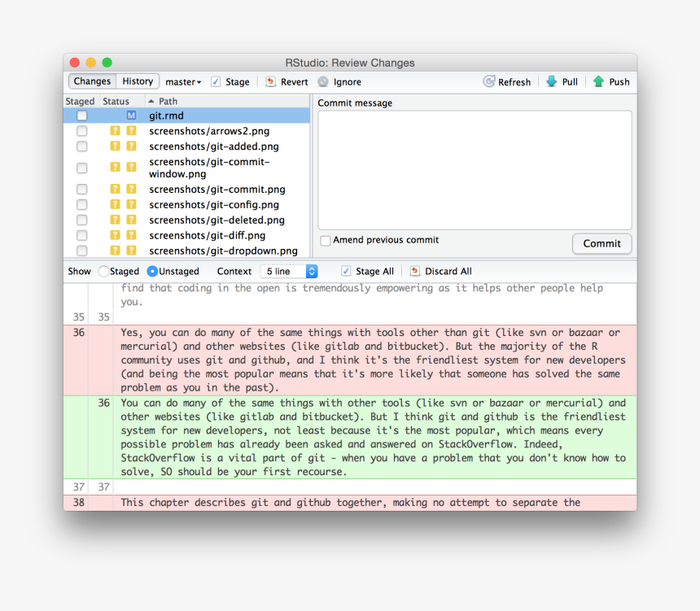Click the blue M status icon beside git.rmd

click(x=132, y=116)
